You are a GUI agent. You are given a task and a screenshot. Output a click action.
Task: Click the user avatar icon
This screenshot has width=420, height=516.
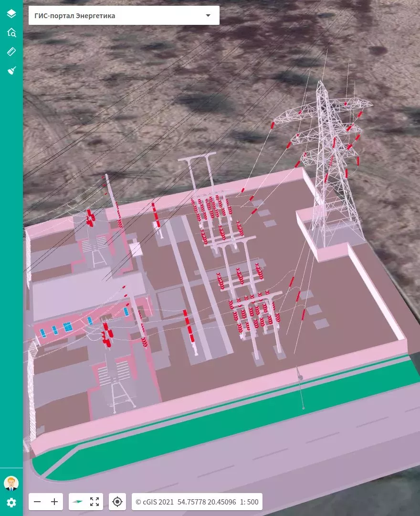[x=11, y=483]
